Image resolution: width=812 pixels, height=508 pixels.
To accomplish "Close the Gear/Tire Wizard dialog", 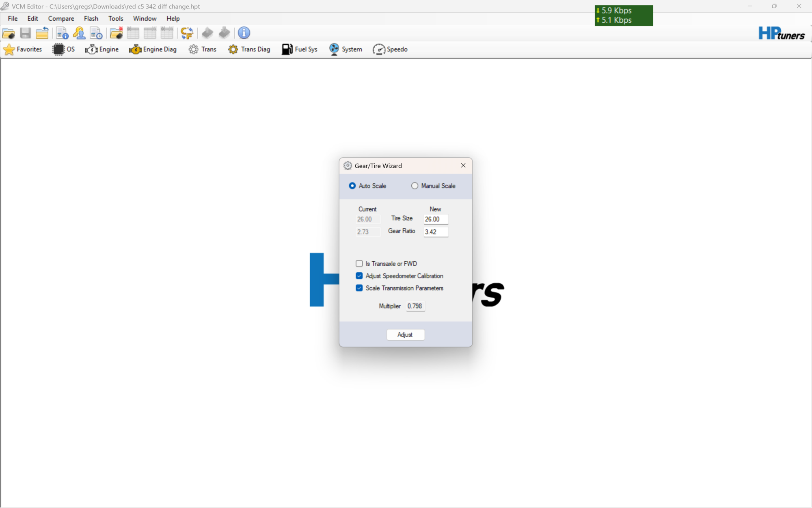I will (x=463, y=165).
